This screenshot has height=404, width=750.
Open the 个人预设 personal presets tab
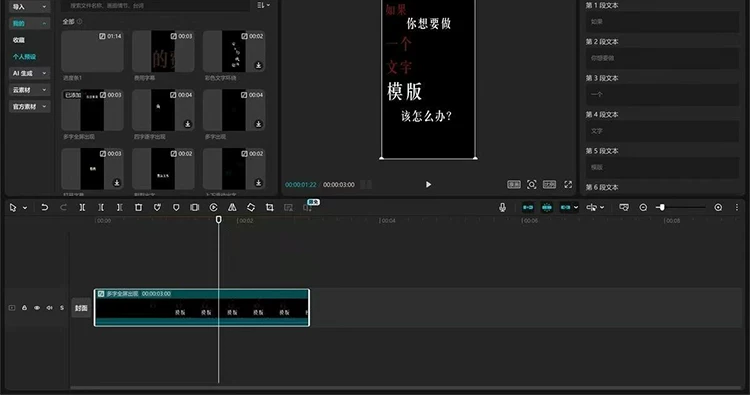tap(24, 57)
